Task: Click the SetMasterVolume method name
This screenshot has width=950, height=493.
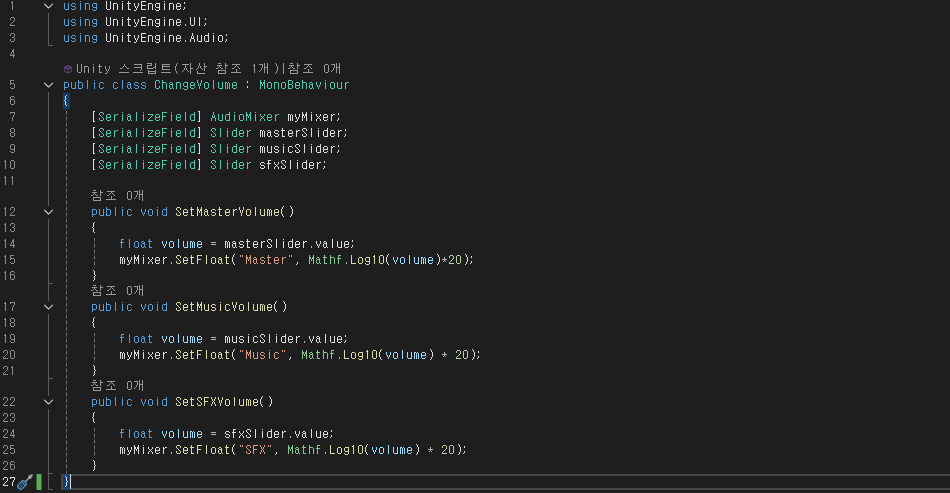Action: click(x=227, y=212)
